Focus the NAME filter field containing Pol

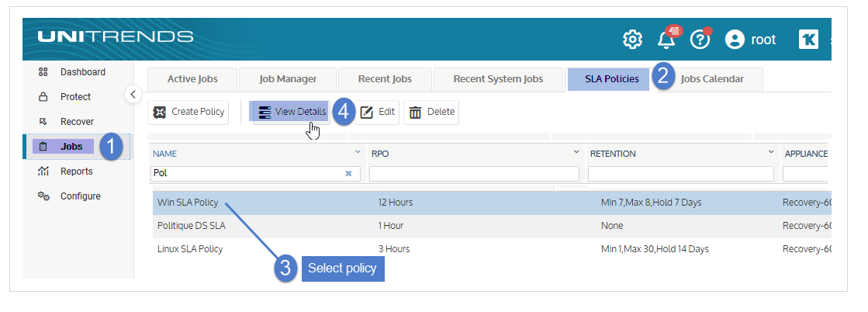pyautogui.click(x=255, y=173)
